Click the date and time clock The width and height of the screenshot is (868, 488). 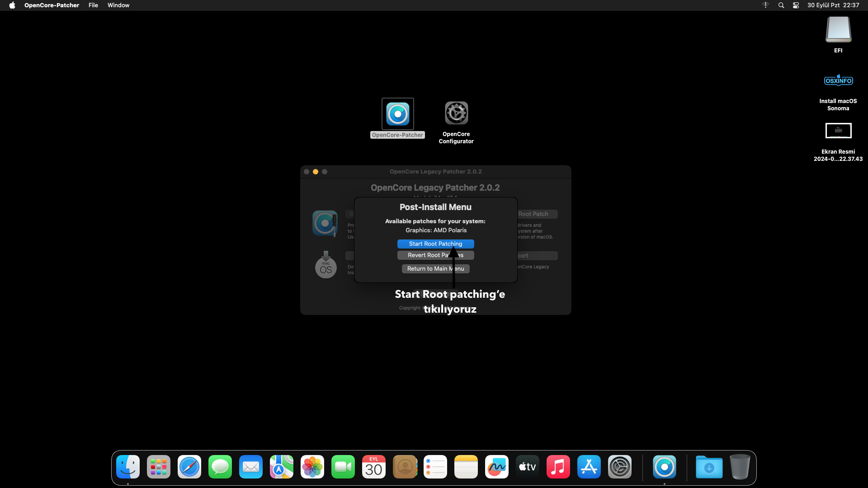tap(833, 5)
